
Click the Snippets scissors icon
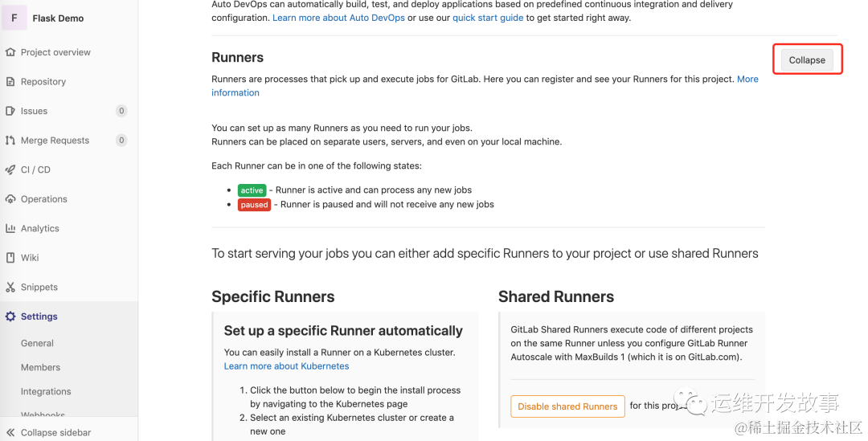(x=10, y=287)
